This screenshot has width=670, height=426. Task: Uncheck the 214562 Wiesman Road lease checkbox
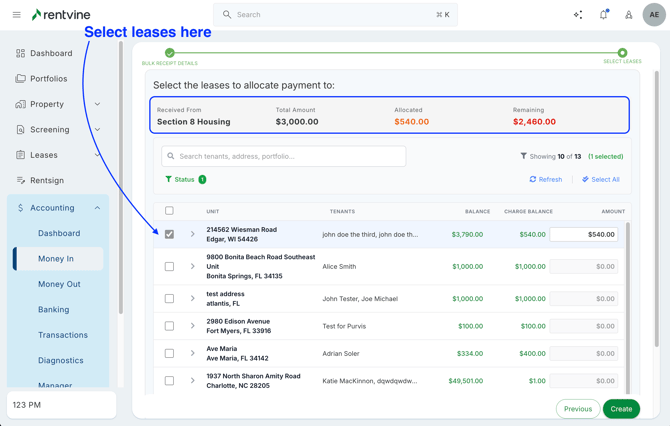169,234
